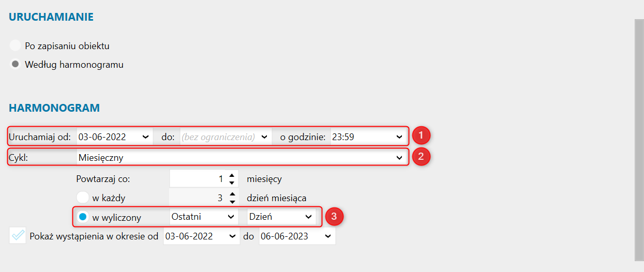Select 'Według harmonogramu' radio option

(x=16, y=65)
